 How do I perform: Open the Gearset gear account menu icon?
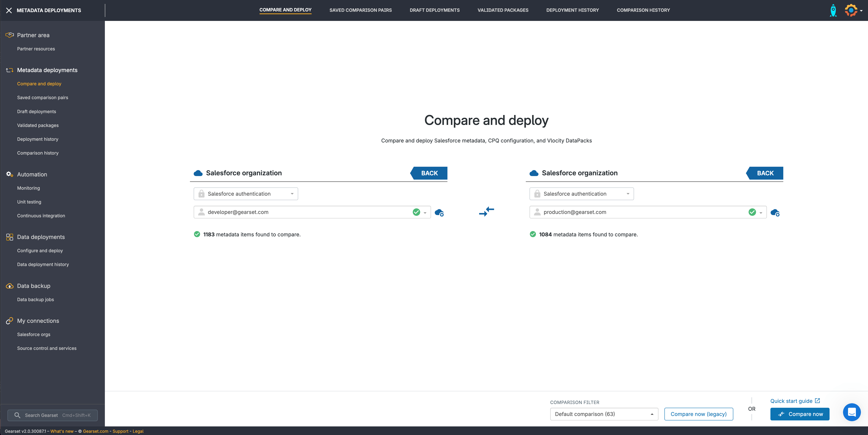tap(851, 10)
